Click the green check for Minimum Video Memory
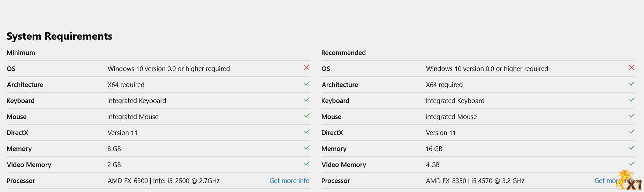The height and width of the screenshot is (192, 644). coord(306,164)
